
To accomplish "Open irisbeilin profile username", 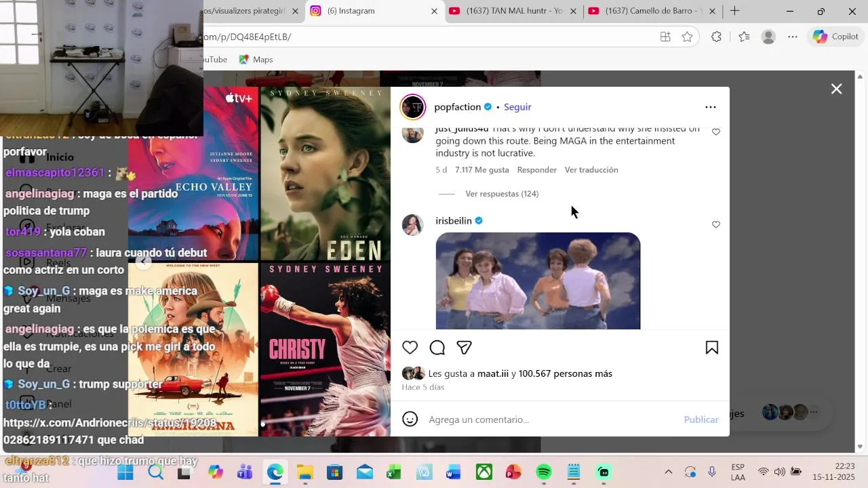I will tap(454, 221).
